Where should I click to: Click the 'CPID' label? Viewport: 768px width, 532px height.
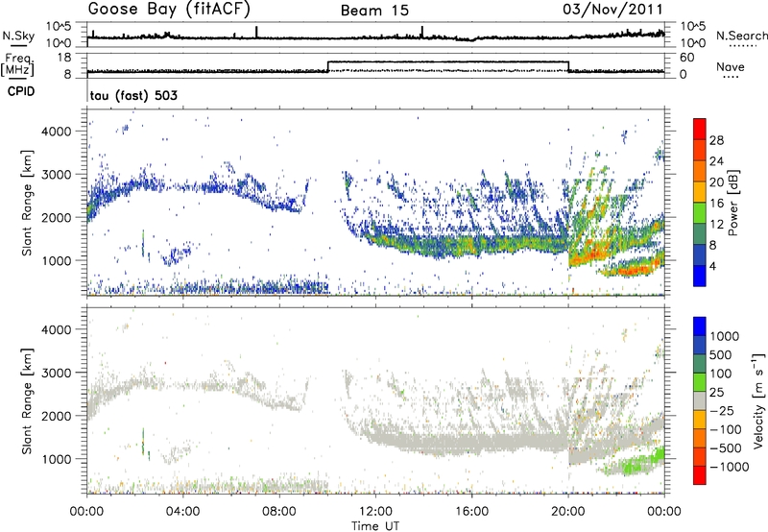[21, 91]
